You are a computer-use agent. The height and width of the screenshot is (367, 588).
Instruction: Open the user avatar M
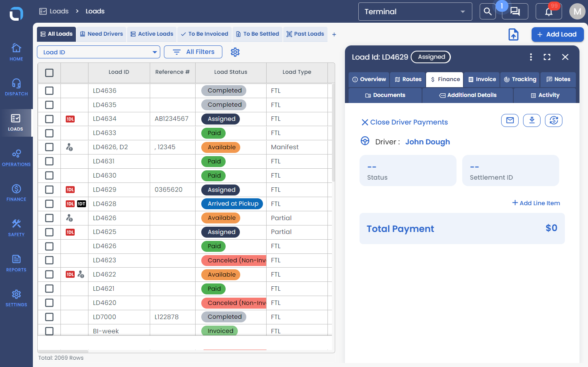click(577, 11)
